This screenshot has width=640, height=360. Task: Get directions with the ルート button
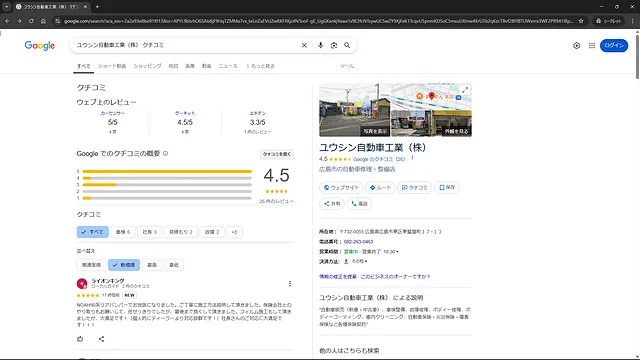[380, 187]
